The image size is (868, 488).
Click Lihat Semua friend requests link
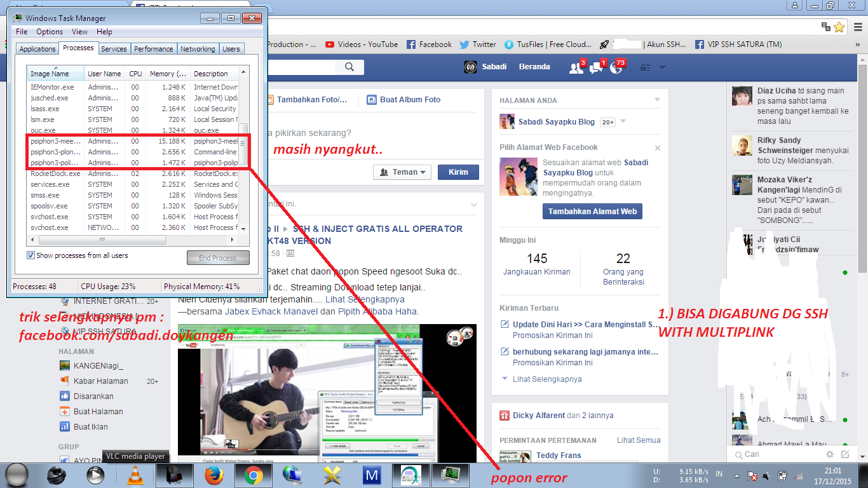tap(639, 440)
